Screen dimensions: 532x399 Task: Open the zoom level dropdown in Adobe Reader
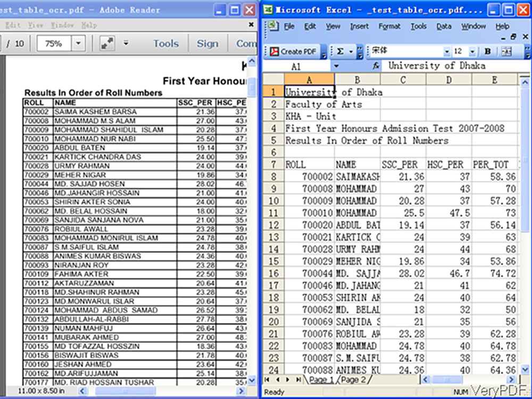point(78,44)
